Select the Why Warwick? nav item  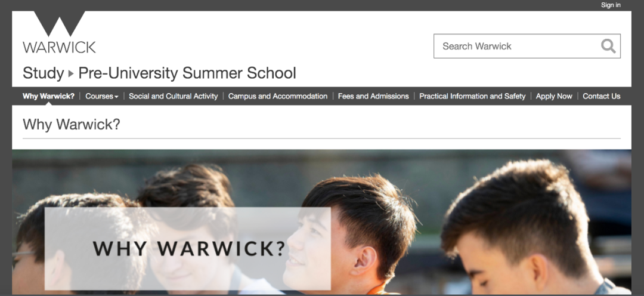48,96
